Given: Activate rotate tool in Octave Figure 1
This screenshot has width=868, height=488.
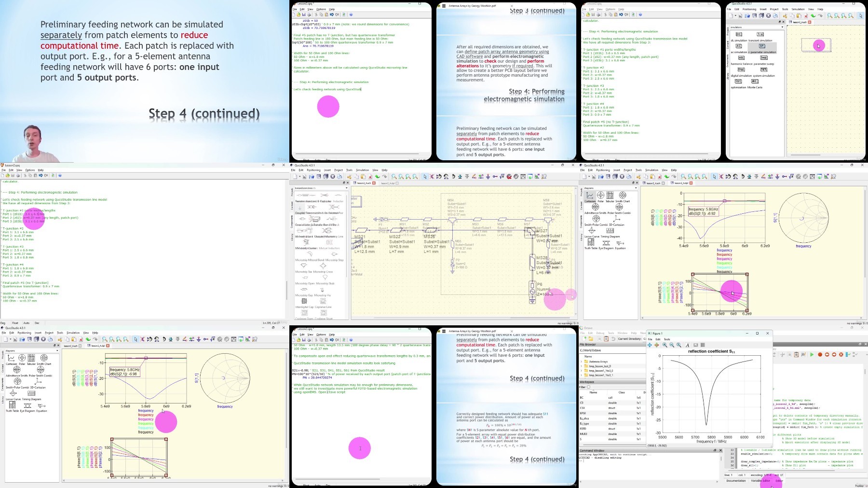Looking at the screenshot, I should (656, 345).
